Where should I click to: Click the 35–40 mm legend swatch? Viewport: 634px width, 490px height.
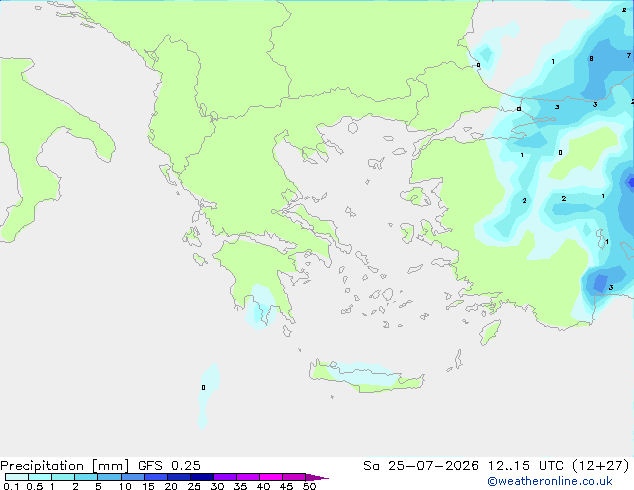pos(247,477)
